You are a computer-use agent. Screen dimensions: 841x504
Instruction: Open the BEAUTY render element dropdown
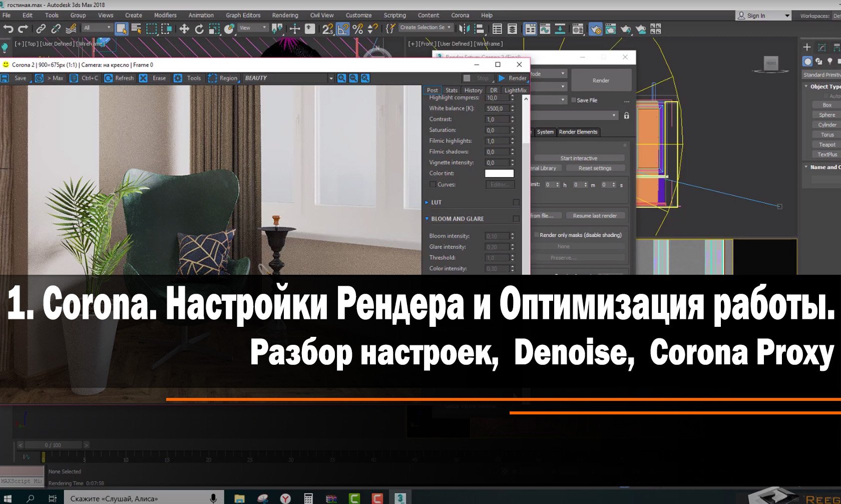point(331,78)
